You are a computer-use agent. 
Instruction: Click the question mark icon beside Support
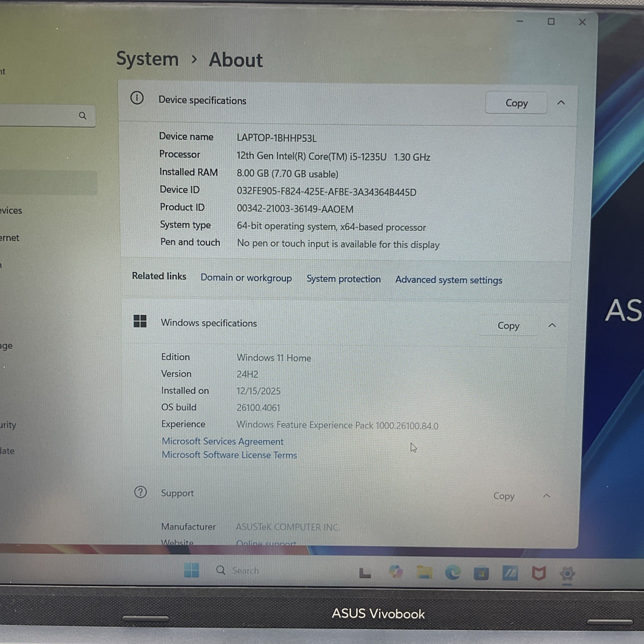click(x=140, y=492)
